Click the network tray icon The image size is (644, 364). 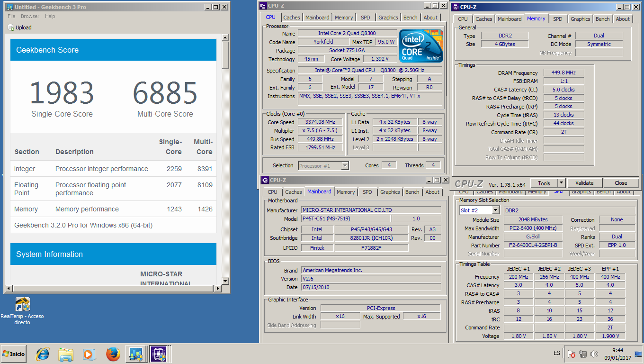coord(583,354)
